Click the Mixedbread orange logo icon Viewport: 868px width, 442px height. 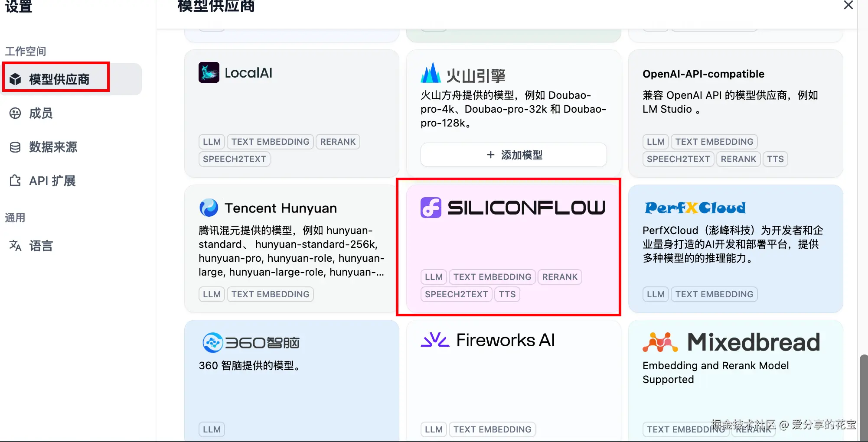point(660,342)
